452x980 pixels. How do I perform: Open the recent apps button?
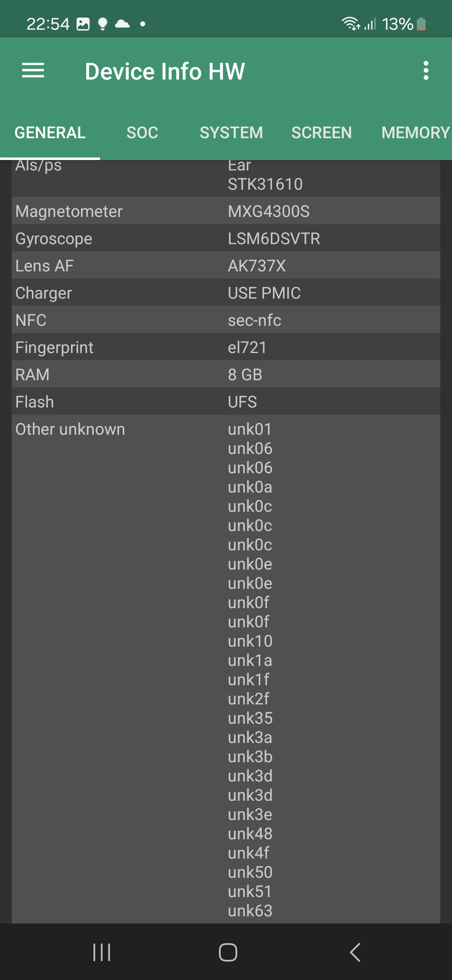(x=102, y=952)
